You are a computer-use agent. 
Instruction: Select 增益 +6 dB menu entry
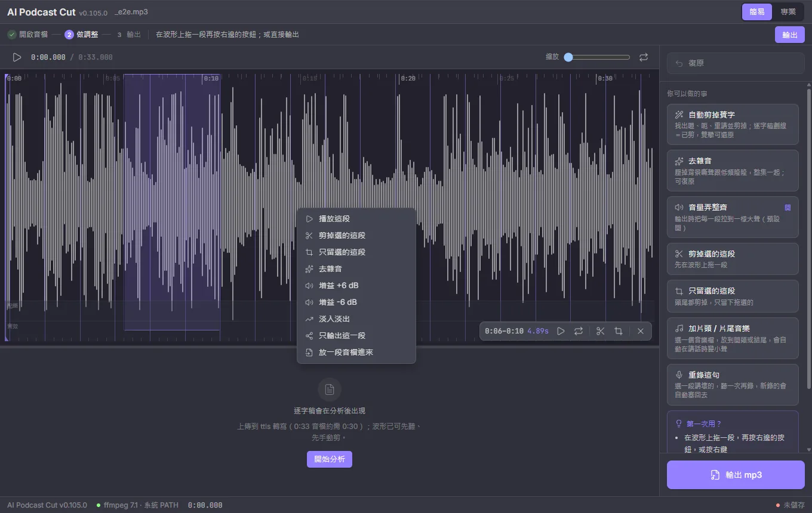pyautogui.click(x=356, y=286)
